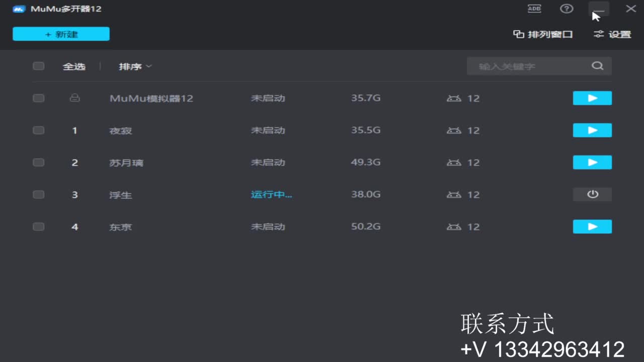Open the help question-mark icon
This screenshot has height=362, width=644.
point(567,9)
